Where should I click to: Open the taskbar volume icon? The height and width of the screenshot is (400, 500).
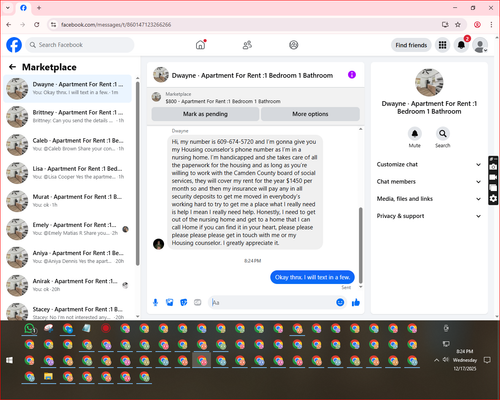pos(445,360)
